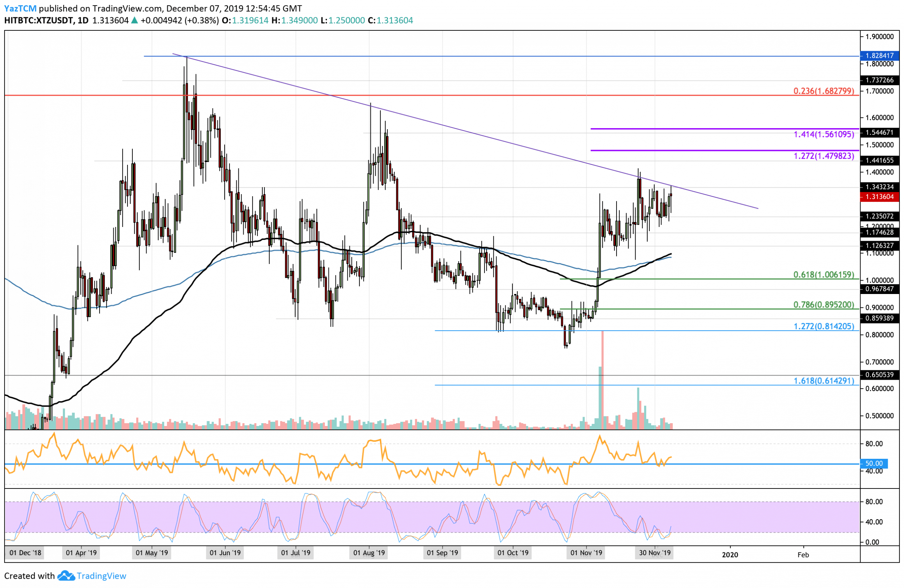Viewport: 904px width, 588px height.
Task: Click the 2020 year label on time axis
Action: coord(730,554)
